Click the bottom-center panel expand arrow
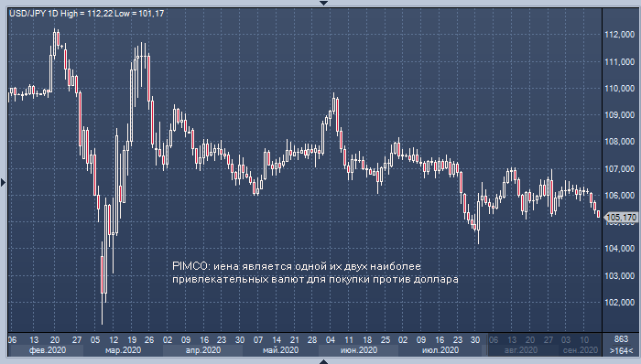Screen dimensions: 641x364 pos(323,361)
